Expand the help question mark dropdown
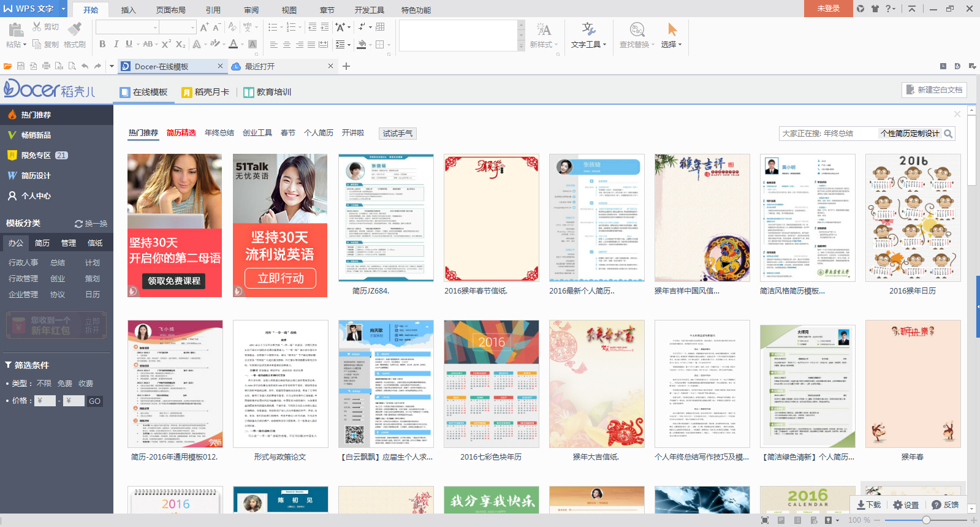The height and width of the screenshot is (527, 980). tap(891, 9)
